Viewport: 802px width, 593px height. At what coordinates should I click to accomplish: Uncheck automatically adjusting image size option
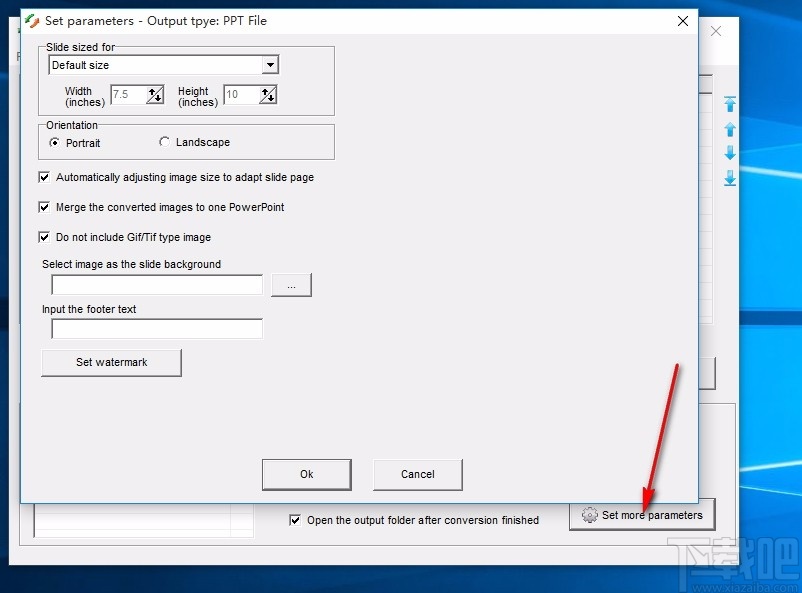[x=44, y=177]
